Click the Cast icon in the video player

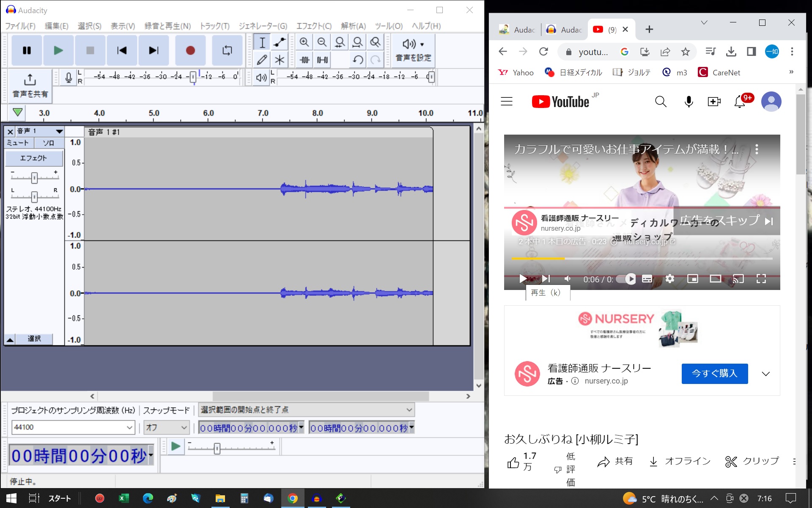(x=738, y=279)
